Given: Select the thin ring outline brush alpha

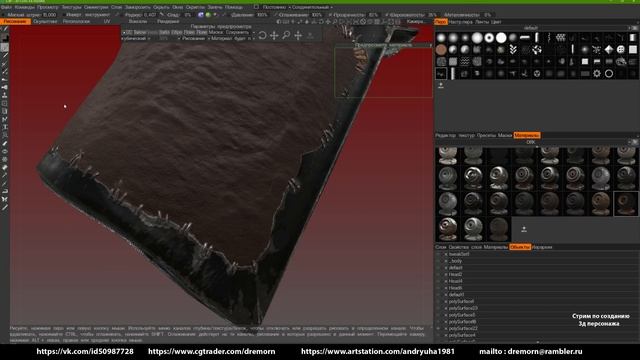Looking at the screenshot, I should 609,74.
